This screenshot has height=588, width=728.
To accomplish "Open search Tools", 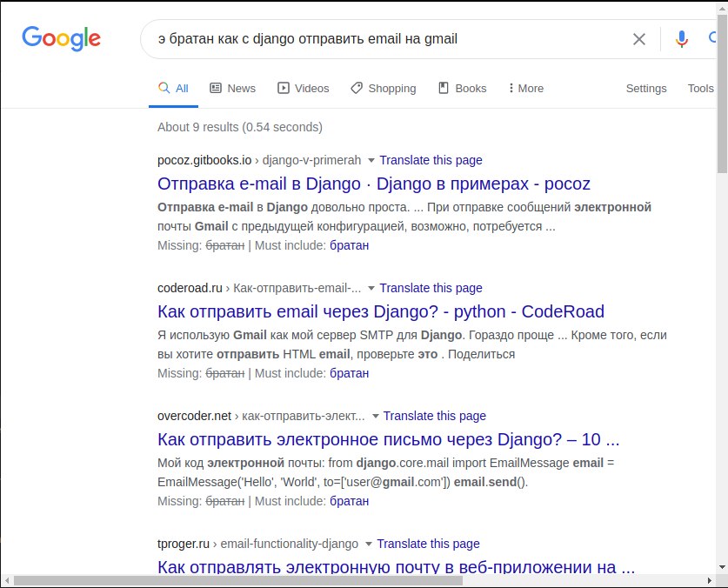I will pyautogui.click(x=700, y=88).
